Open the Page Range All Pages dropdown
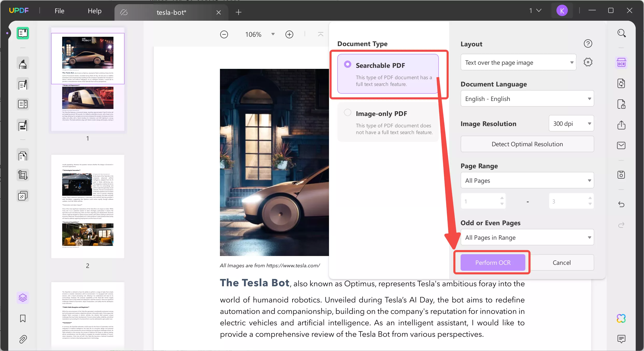 tap(527, 180)
